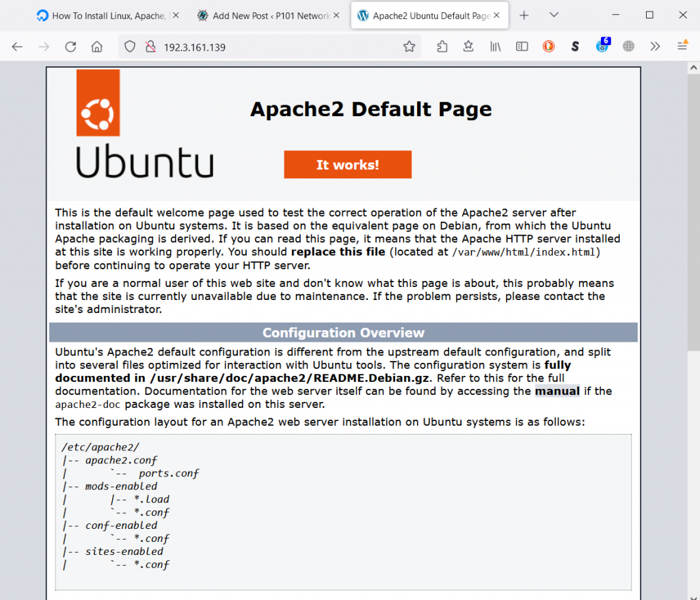Expand the list all tabs dropdown
Image resolution: width=700 pixels, height=600 pixels.
click(x=554, y=15)
